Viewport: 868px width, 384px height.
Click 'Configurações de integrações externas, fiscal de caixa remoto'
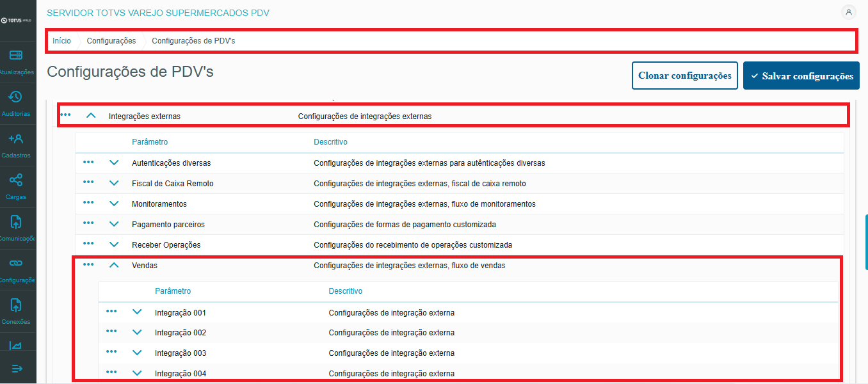(420, 184)
